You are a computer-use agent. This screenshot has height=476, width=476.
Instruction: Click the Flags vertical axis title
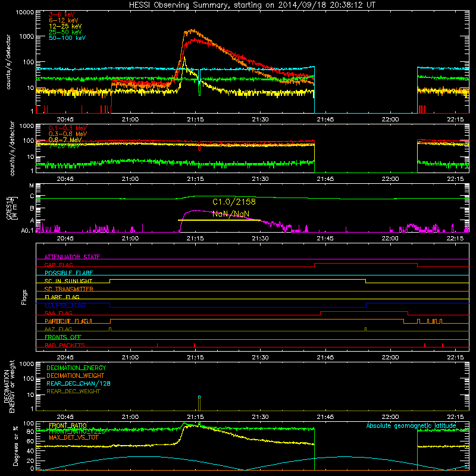pos(24,297)
